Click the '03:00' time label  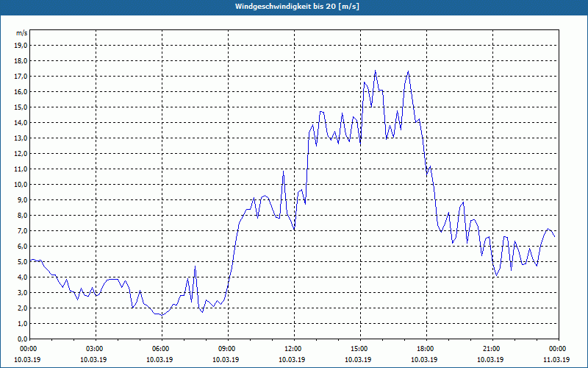tap(96, 349)
